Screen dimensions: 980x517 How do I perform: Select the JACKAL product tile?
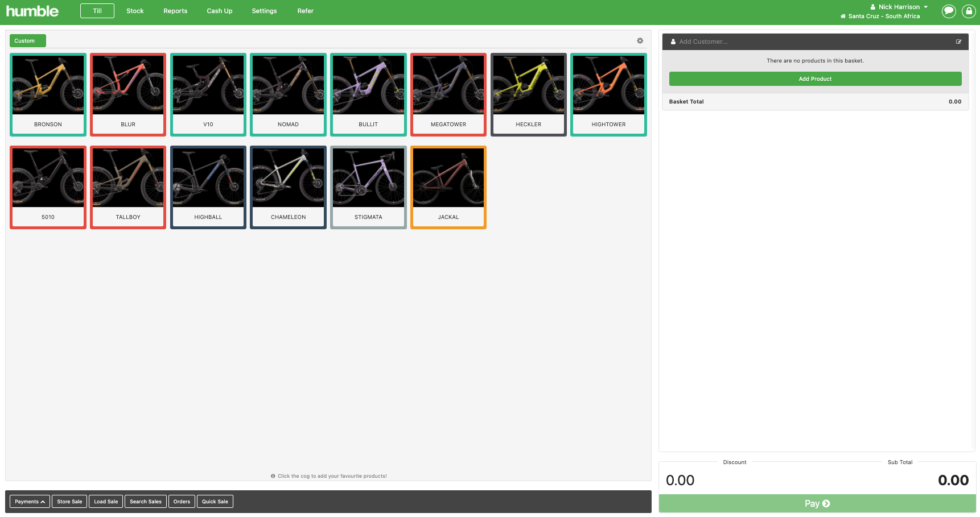pyautogui.click(x=448, y=187)
